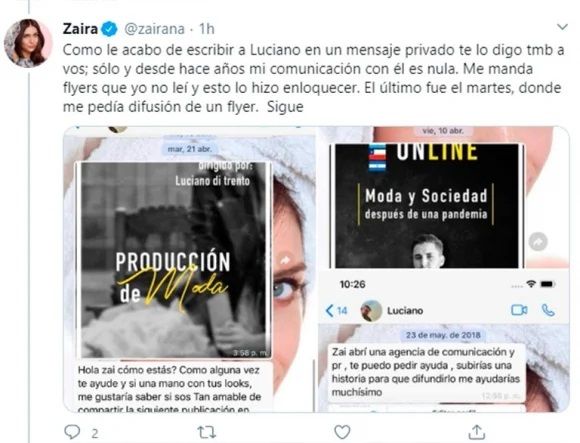The width and height of the screenshot is (580, 443).
Task: Open the reply comment icon
Action: coord(72,431)
